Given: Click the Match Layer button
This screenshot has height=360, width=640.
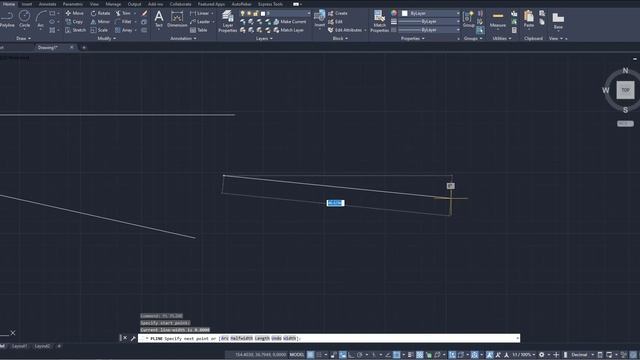Looking at the screenshot, I should 289,30.
